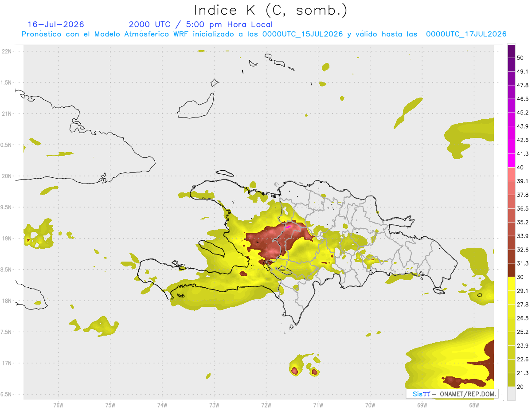The width and height of the screenshot is (532, 411).
Task: Click the 74W longitude label
Action: (162, 405)
